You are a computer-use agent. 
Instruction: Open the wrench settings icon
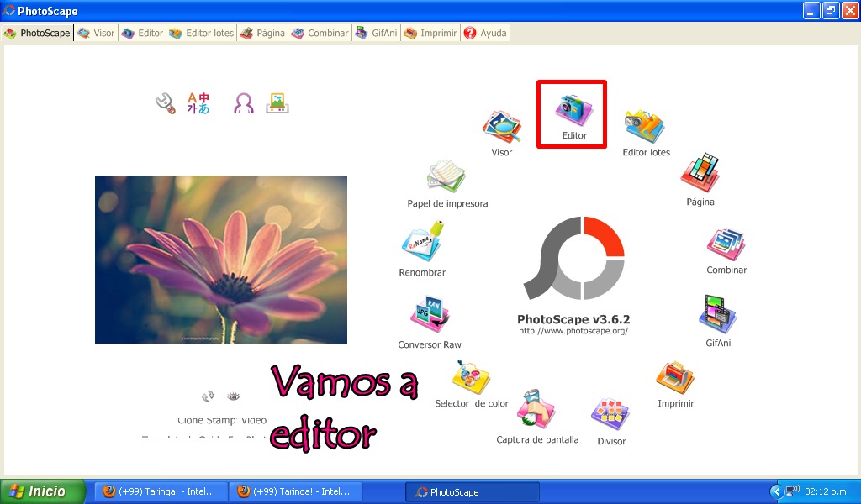[x=166, y=103]
